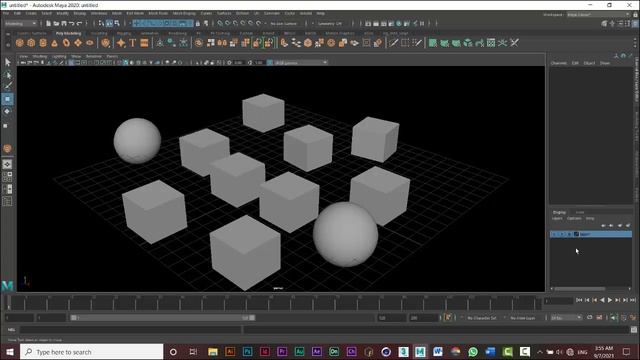Create a polygon cone from the shelf
Screen dimensions: 640x360
click(x=54, y=43)
